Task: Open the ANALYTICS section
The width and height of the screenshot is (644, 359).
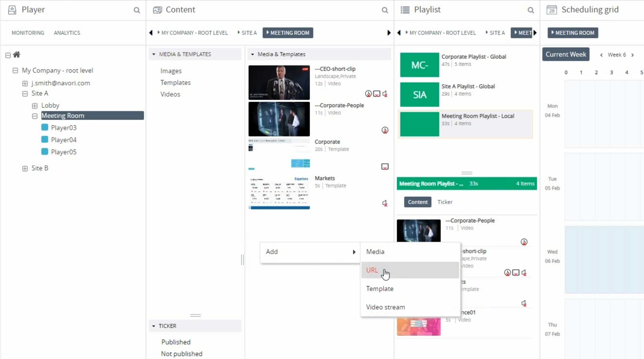Action: [67, 33]
